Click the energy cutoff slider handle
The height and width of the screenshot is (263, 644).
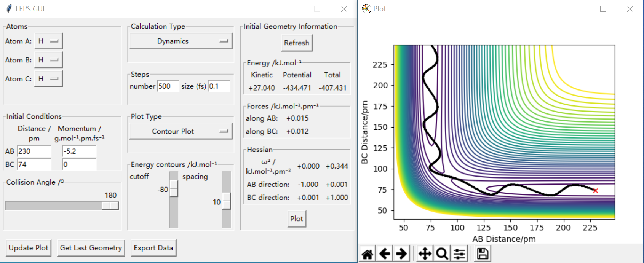tap(174, 188)
